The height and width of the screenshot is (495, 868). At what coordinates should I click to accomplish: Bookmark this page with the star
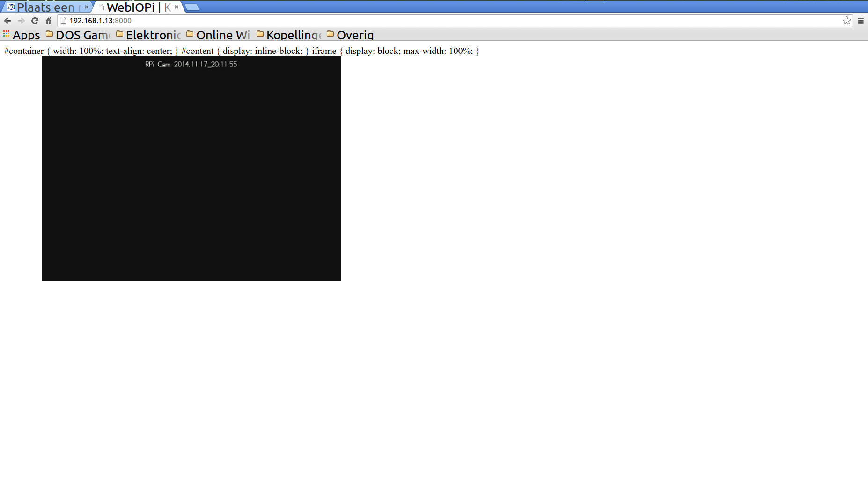point(846,21)
